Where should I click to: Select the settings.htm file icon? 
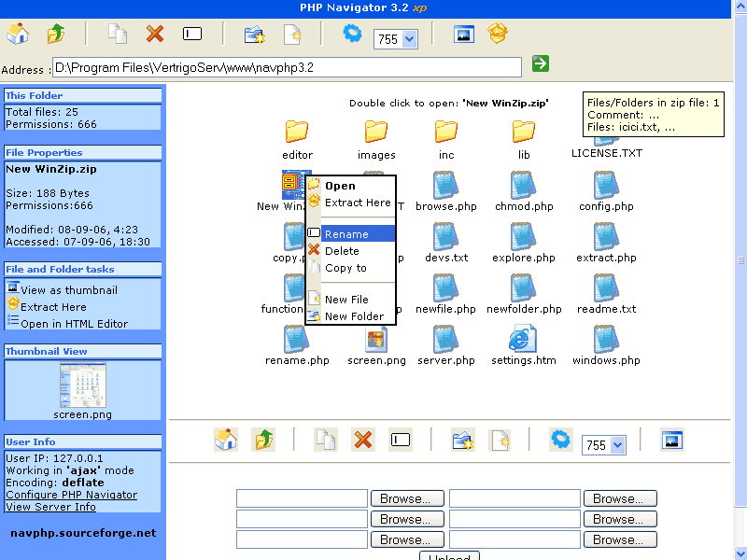tap(523, 339)
